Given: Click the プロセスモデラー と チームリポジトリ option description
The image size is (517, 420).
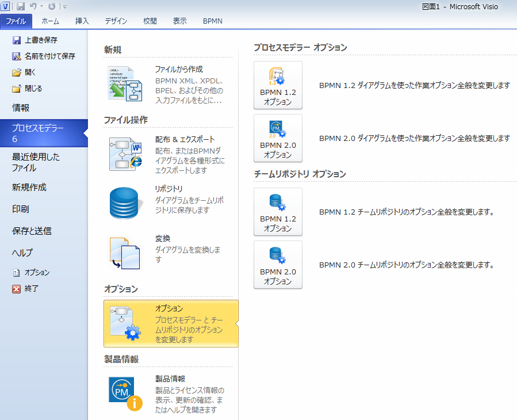Looking at the screenshot, I should tap(189, 330).
